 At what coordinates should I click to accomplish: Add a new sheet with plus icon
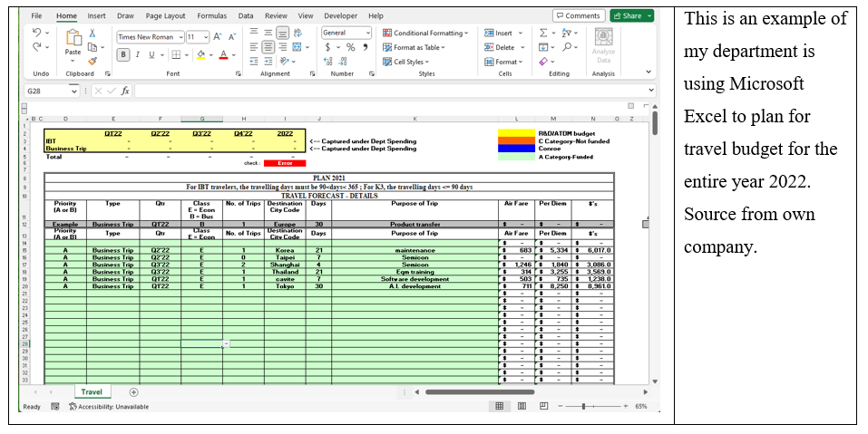(x=133, y=392)
